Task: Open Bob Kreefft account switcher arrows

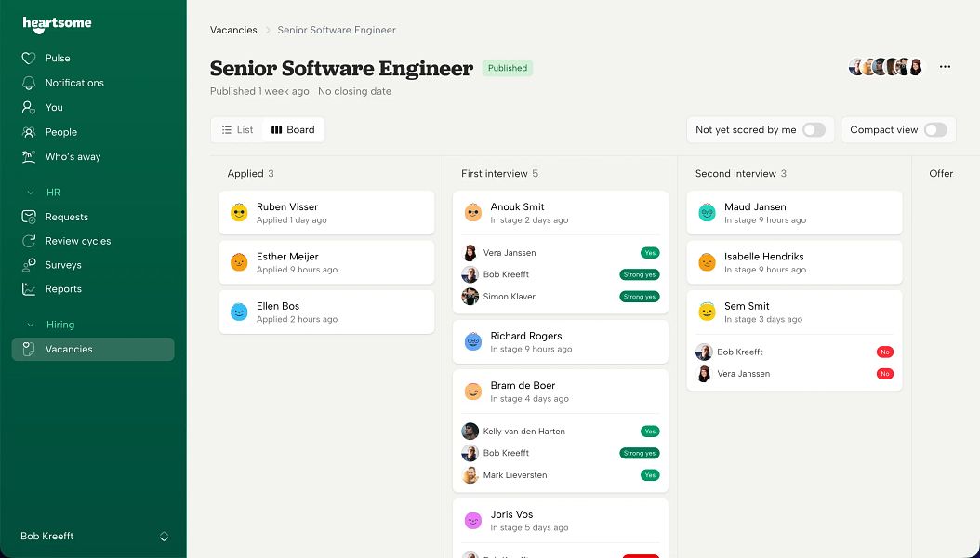Action: [x=164, y=536]
